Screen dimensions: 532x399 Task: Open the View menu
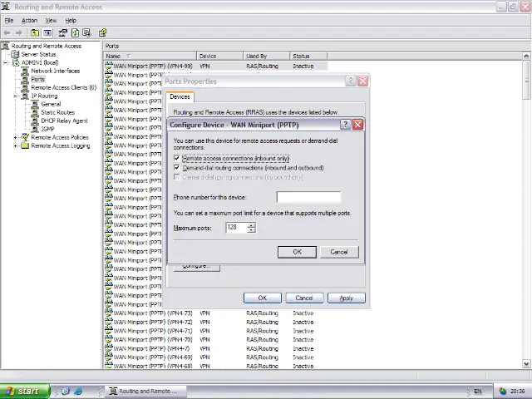(x=51, y=20)
